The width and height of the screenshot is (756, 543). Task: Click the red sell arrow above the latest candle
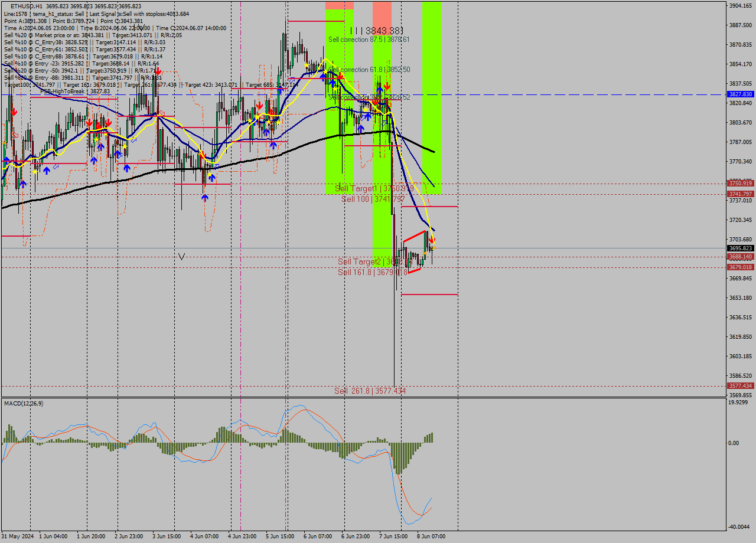pos(432,241)
